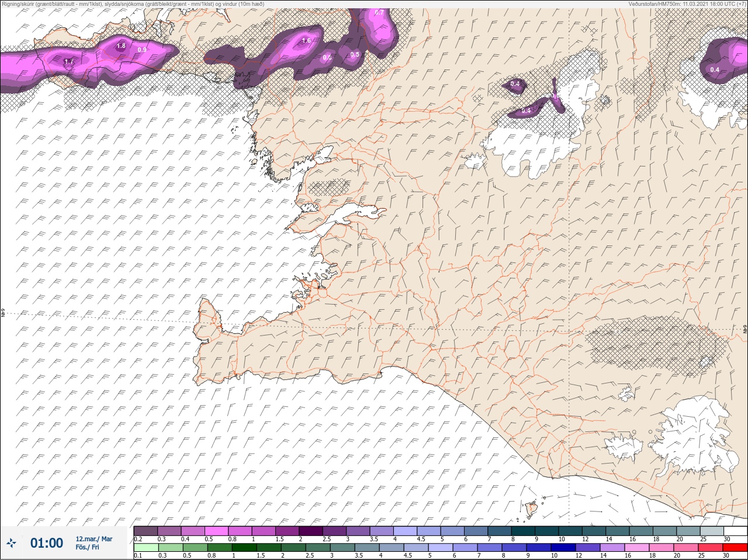Click the 0.9 precipitation value on map
The width and height of the screenshot is (748, 560).
pos(142,50)
